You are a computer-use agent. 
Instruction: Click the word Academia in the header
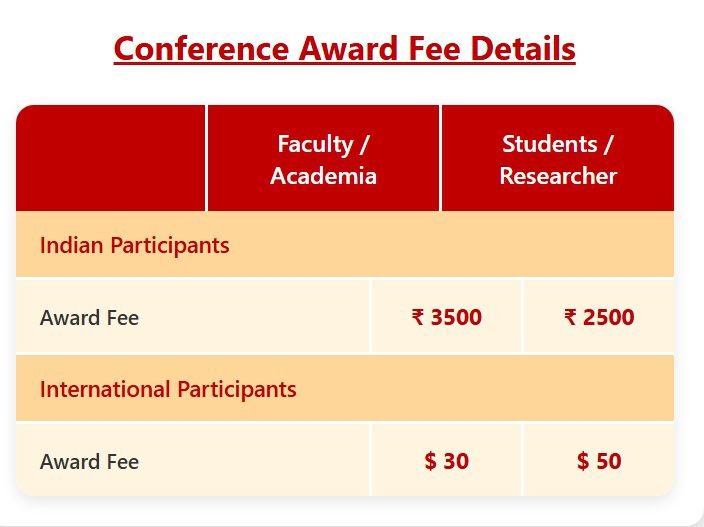(323, 176)
